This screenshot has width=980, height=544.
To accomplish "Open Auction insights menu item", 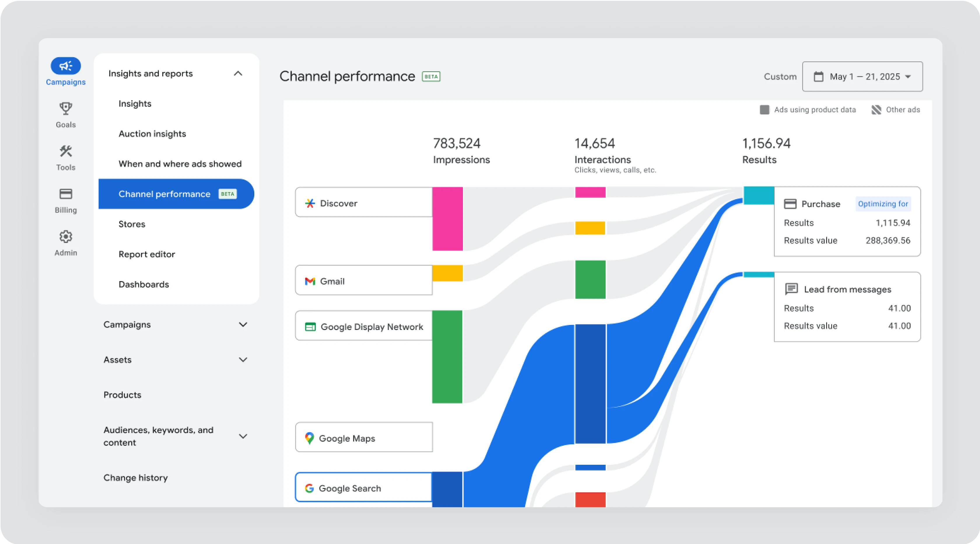I will 152,134.
